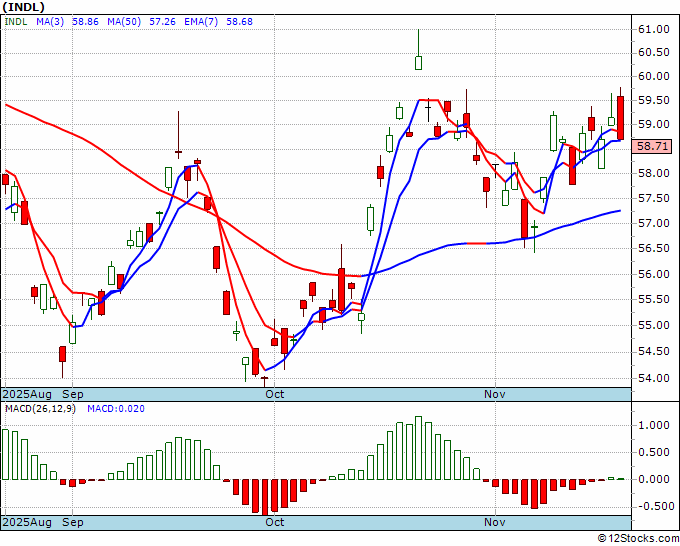The image size is (680, 546).
Task: Click the 54.50 price axis label
Action: [654, 352]
